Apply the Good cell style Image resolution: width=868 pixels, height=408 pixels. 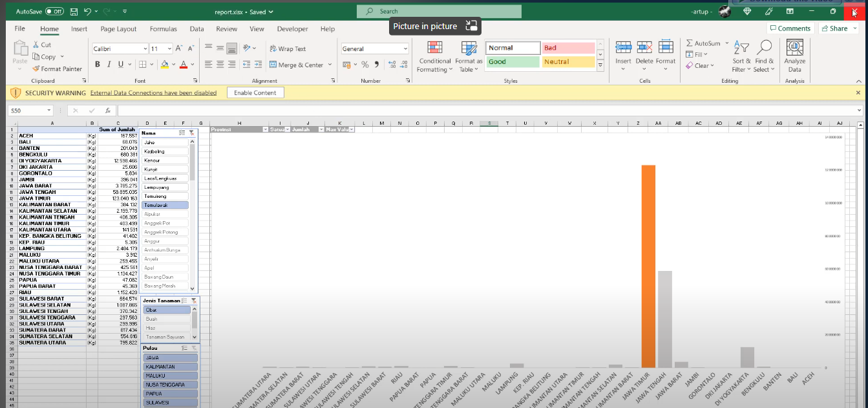point(512,61)
